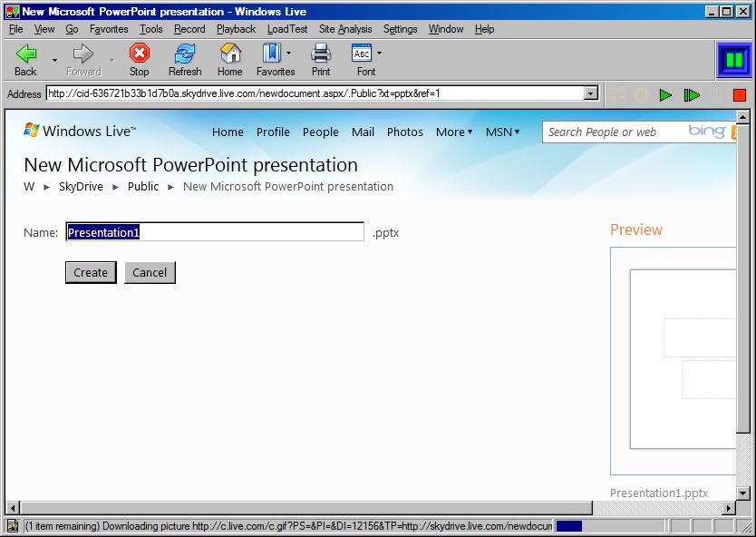
Task: Click the vertical scrollbar down arrow
Action: tap(742, 493)
